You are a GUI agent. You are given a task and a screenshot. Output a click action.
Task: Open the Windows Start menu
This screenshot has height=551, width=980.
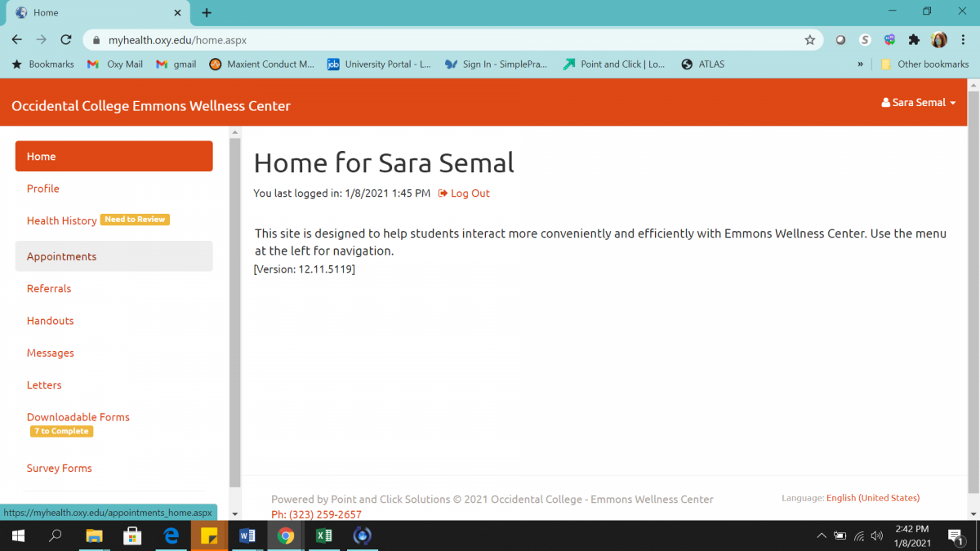pos(17,536)
